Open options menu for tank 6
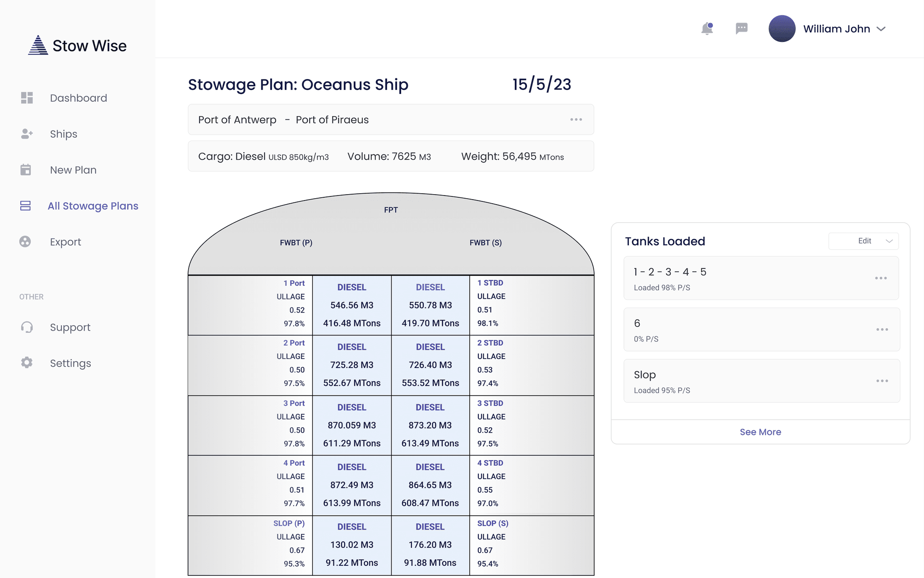 click(x=882, y=330)
